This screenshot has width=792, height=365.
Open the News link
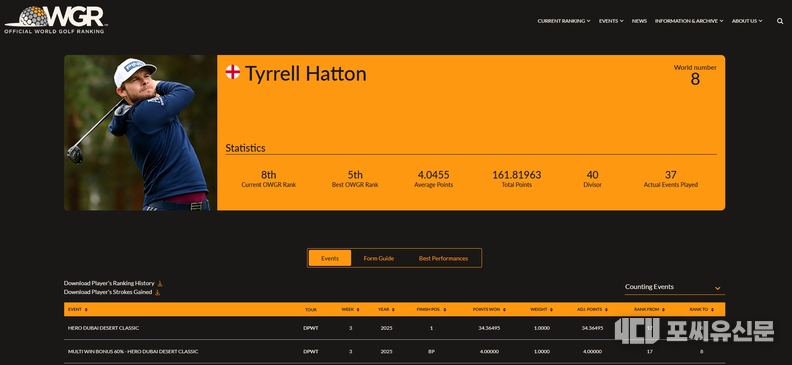(639, 21)
